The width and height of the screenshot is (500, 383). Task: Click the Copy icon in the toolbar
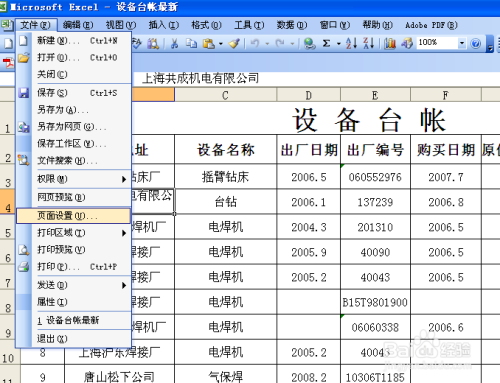tap(191, 43)
